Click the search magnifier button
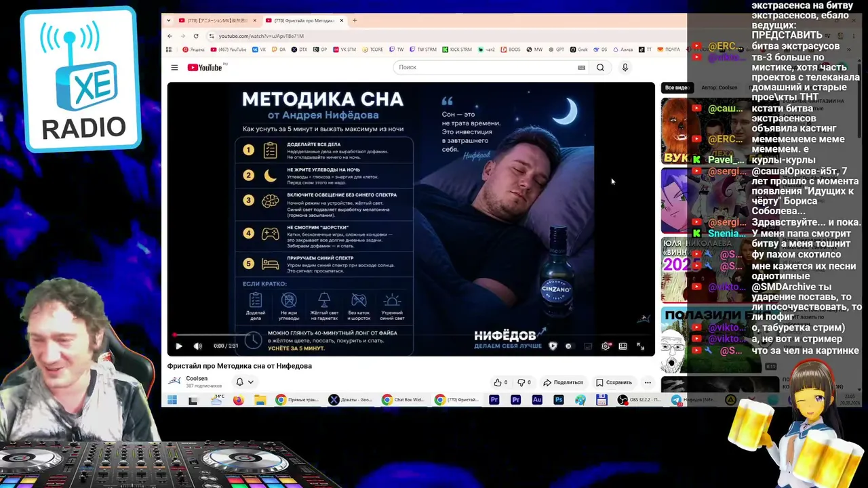 (600, 67)
